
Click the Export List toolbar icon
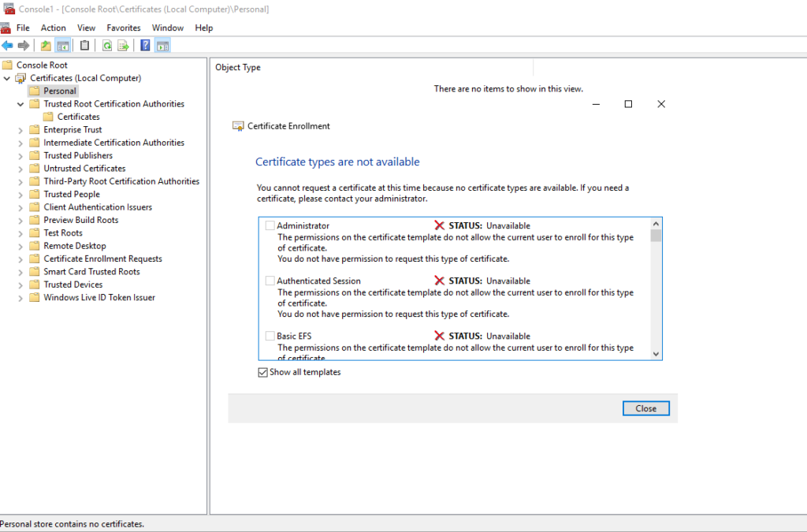(x=124, y=46)
